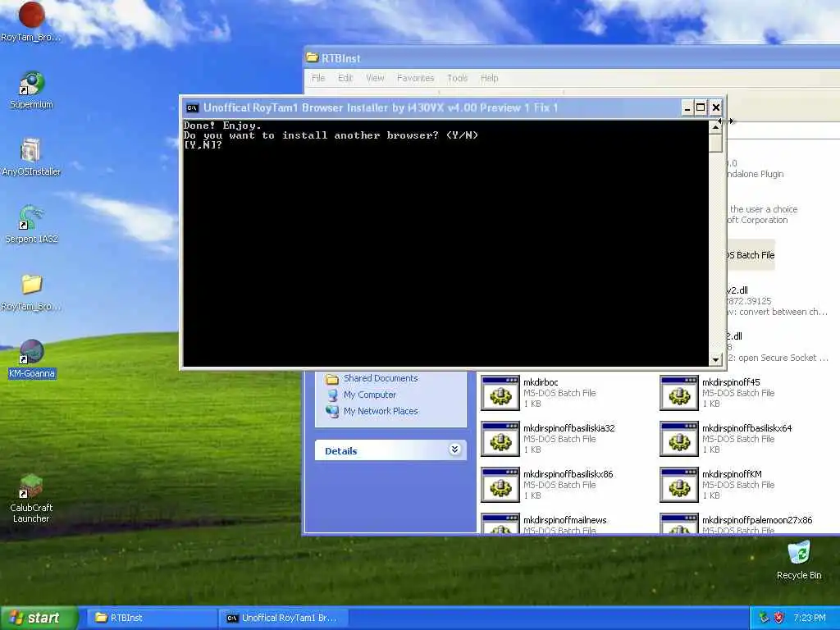Image resolution: width=840 pixels, height=630 pixels.
Task: Open the View menu in RTBInst
Action: click(x=375, y=78)
